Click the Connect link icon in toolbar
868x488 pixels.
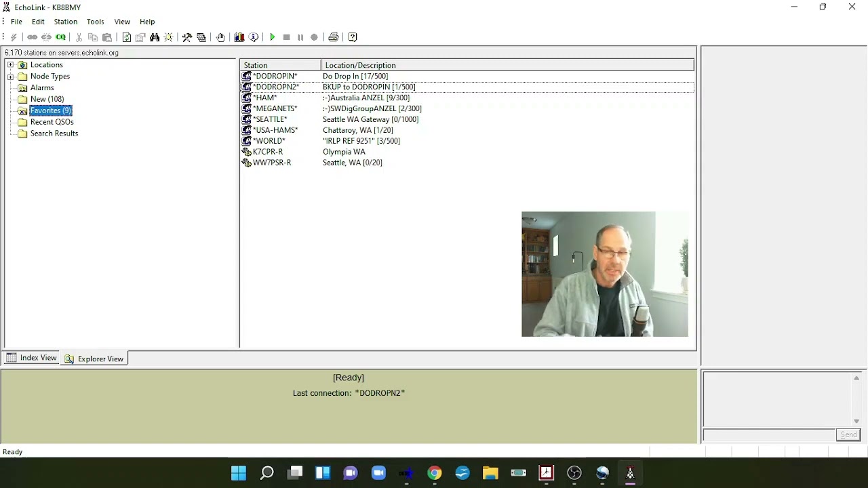pos(32,37)
